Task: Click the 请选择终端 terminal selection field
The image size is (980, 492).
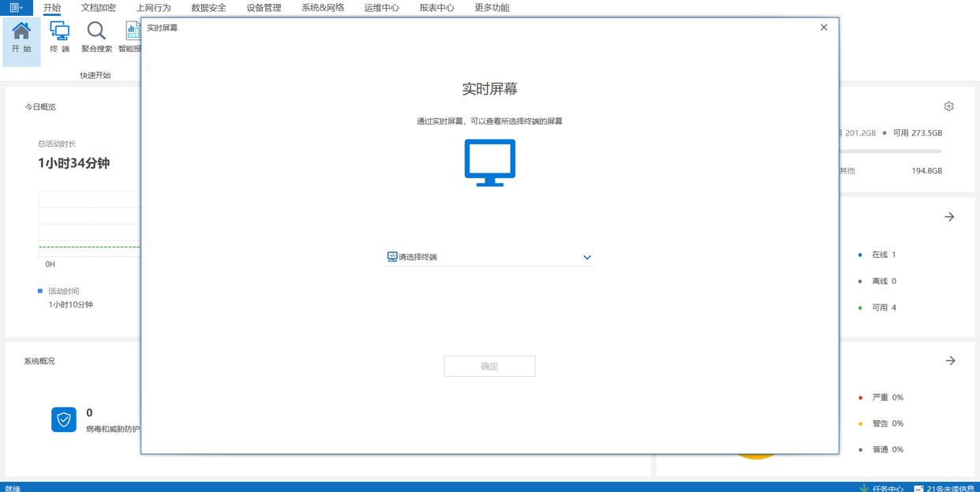Action: point(489,257)
